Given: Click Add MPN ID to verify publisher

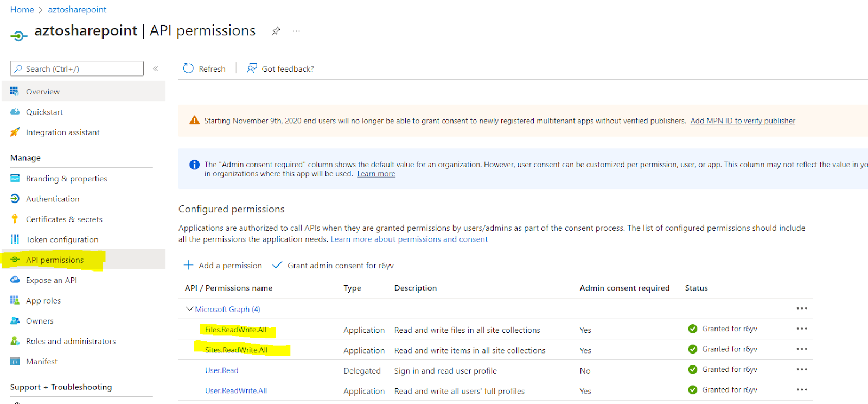Looking at the screenshot, I should [743, 121].
